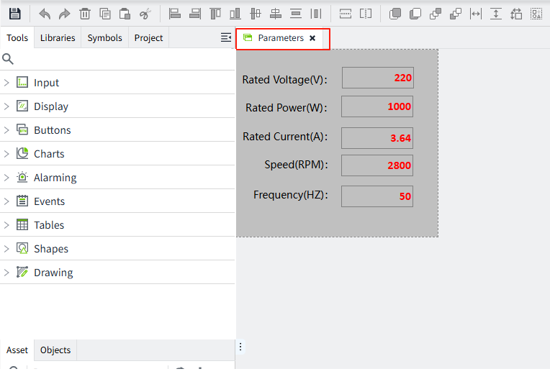The height and width of the screenshot is (392, 550).
Task: Open the tools panel hamburger menu
Action: (226, 37)
